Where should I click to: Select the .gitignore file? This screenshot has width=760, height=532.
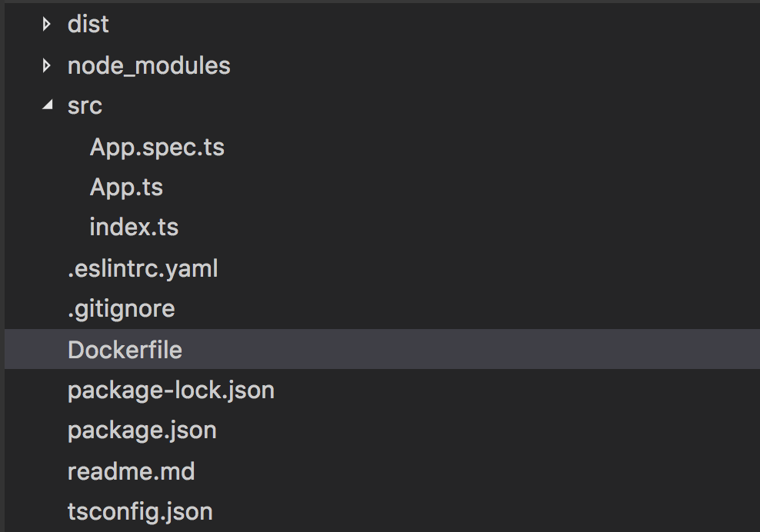click(122, 308)
